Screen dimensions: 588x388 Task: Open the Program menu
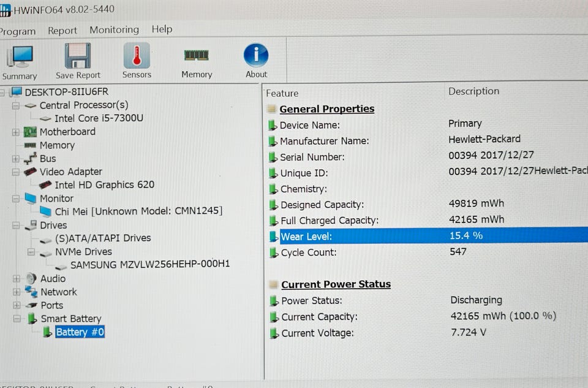pos(17,31)
